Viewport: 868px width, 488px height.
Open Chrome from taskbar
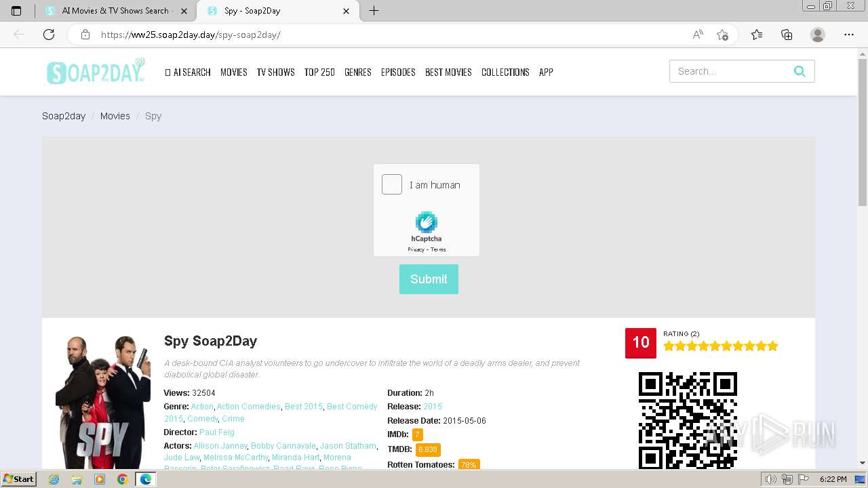(122, 479)
